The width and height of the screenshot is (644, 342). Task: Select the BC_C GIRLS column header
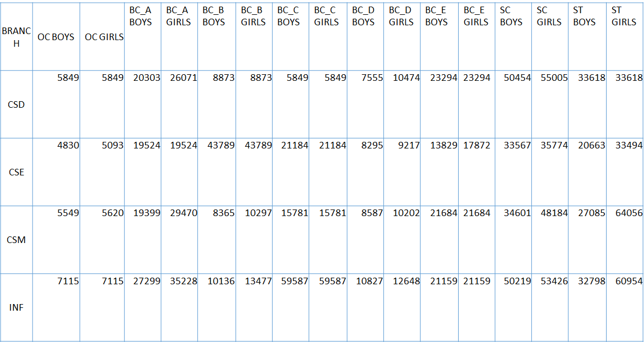point(328,37)
